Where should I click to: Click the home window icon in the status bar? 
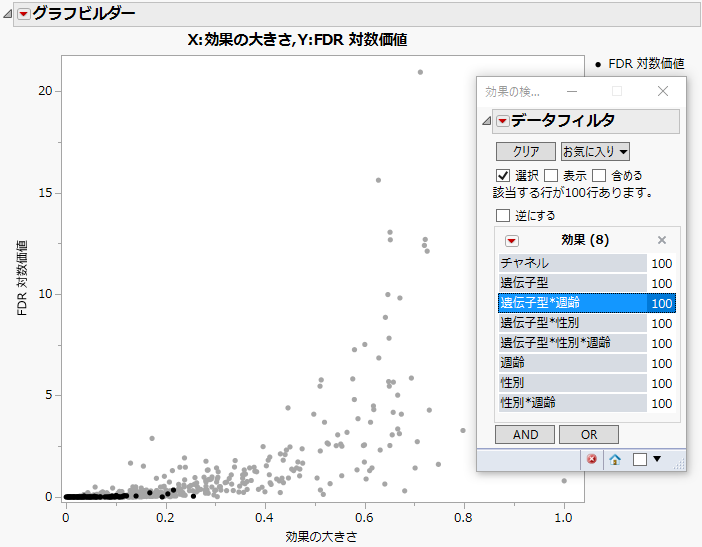(615, 459)
